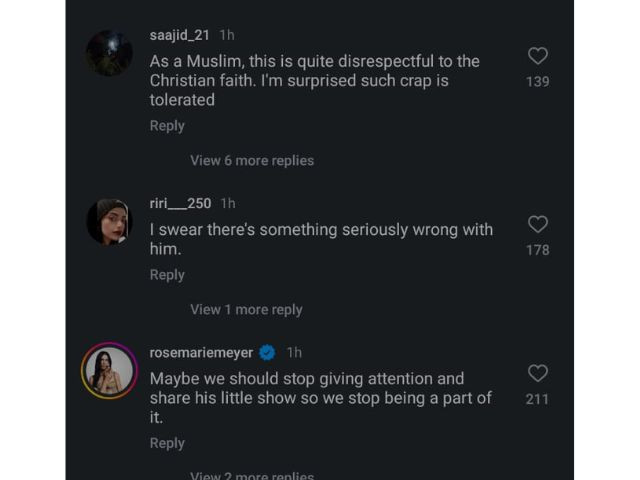Open saajid_21's profile picture
640x480 pixels.
click(x=109, y=53)
